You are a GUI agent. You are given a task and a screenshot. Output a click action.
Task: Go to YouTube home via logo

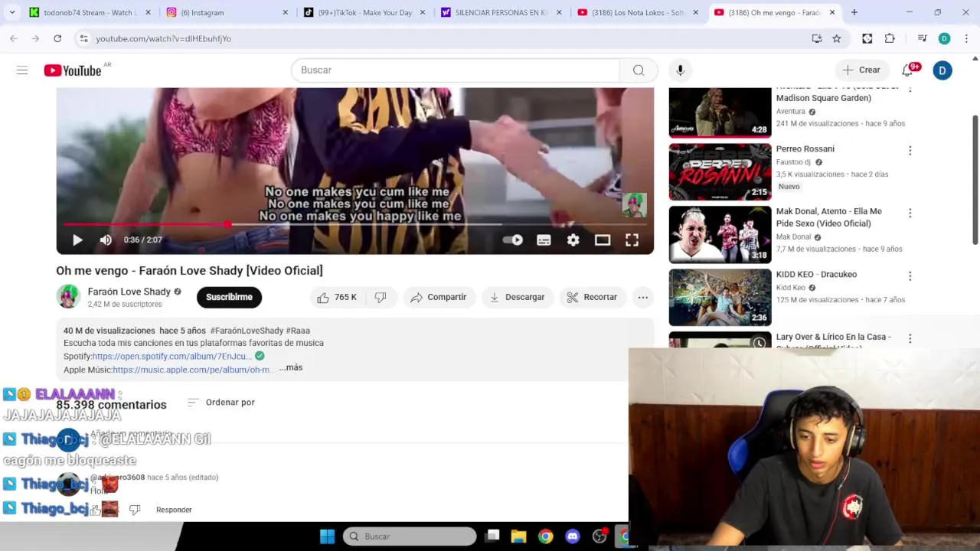tap(73, 70)
